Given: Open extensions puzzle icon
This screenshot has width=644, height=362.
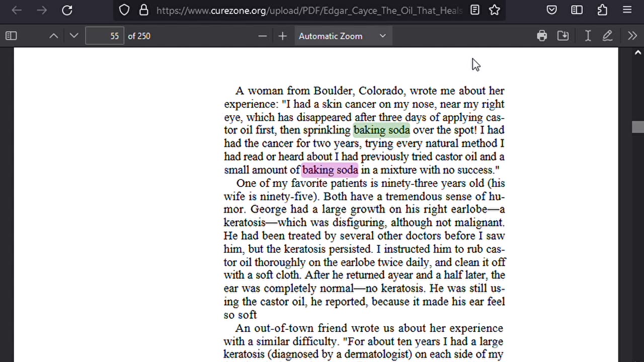Looking at the screenshot, I should coord(602,10).
